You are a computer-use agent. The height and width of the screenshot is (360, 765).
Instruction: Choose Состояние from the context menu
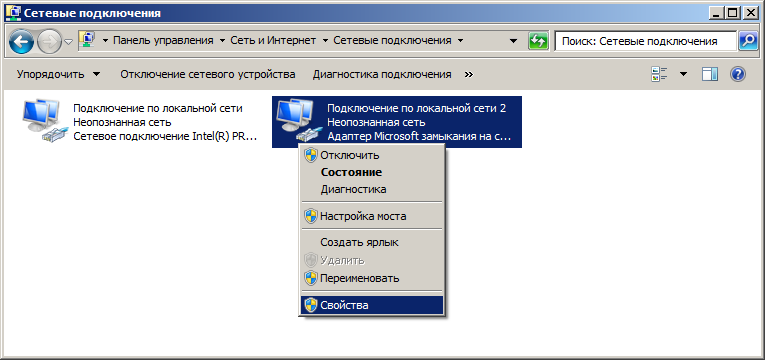(x=372, y=172)
